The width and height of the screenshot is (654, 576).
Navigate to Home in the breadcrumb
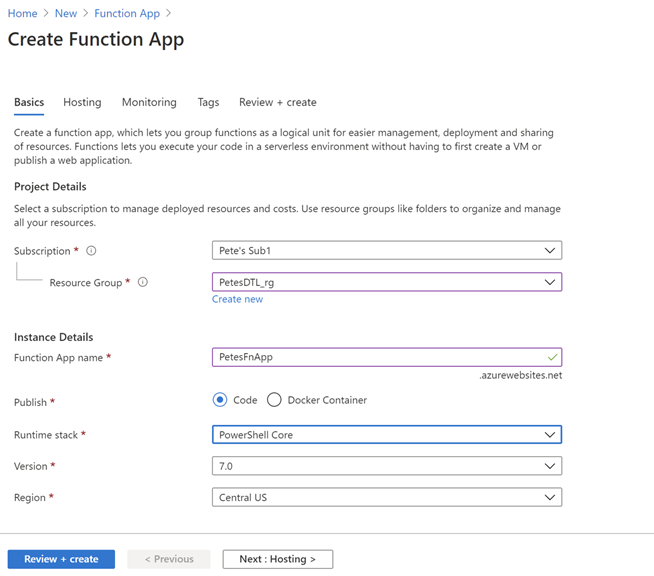pyautogui.click(x=22, y=13)
